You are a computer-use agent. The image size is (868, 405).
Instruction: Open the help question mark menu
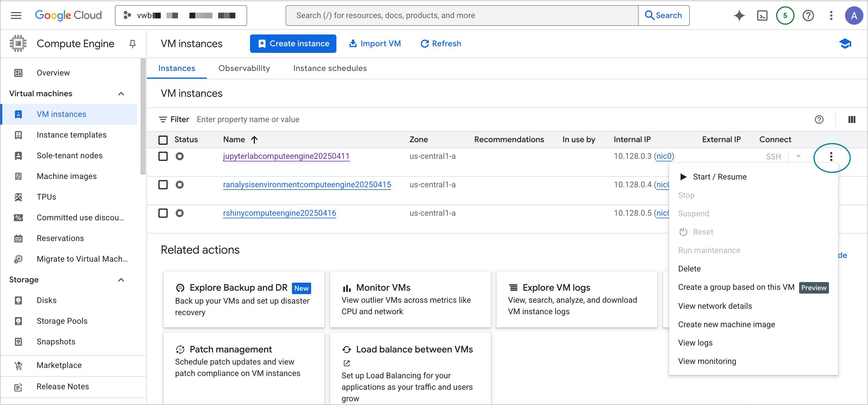(x=808, y=15)
